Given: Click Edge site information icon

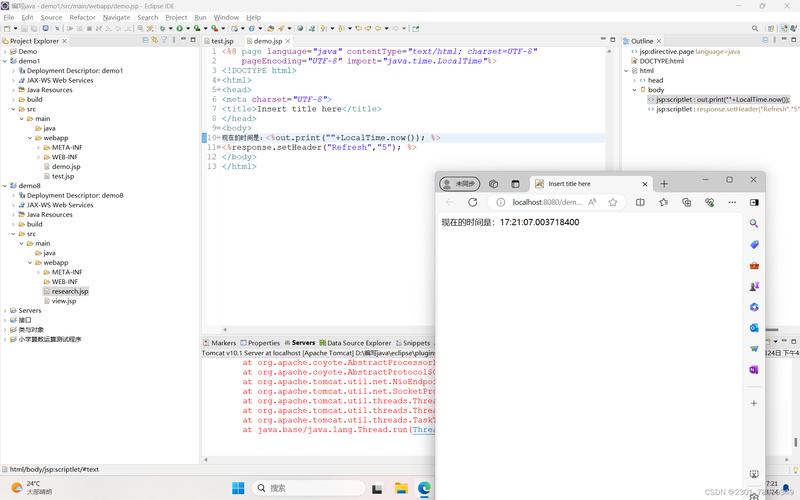Looking at the screenshot, I should [x=501, y=202].
